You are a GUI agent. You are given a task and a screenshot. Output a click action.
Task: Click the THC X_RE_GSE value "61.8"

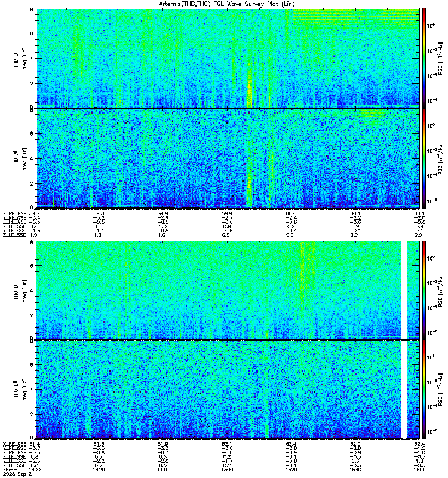click(x=163, y=444)
